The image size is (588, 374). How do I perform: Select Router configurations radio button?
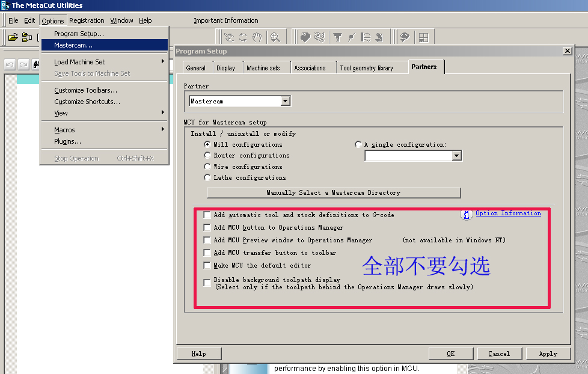tap(207, 155)
